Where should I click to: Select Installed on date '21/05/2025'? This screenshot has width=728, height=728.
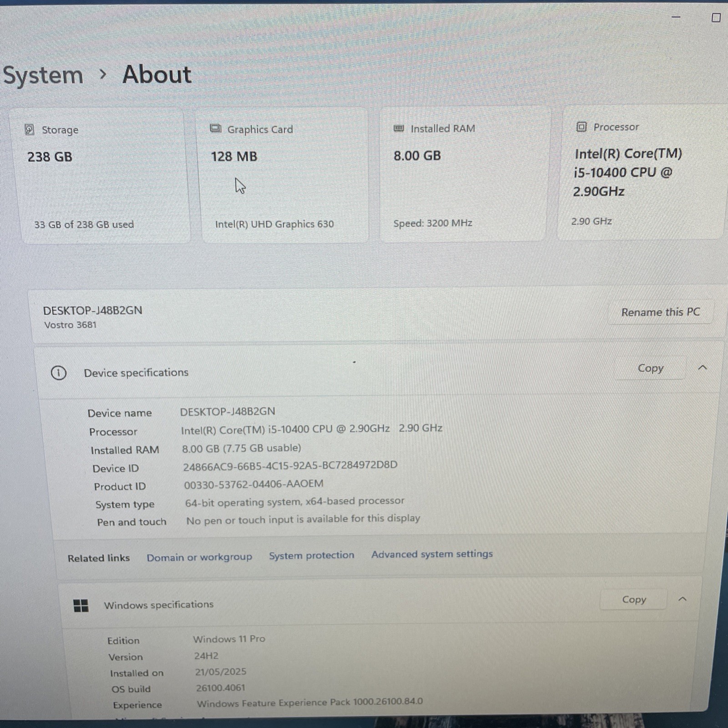221,672
